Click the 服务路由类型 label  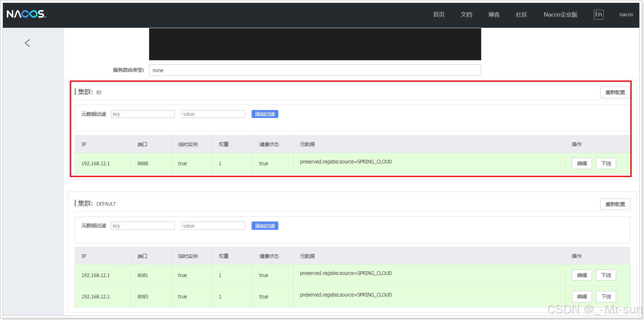(129, 70)
